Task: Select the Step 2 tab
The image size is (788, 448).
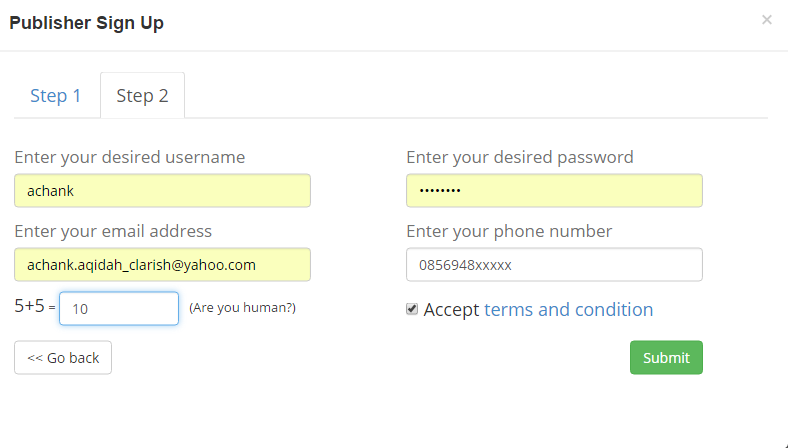Action: tap(142, 96)
